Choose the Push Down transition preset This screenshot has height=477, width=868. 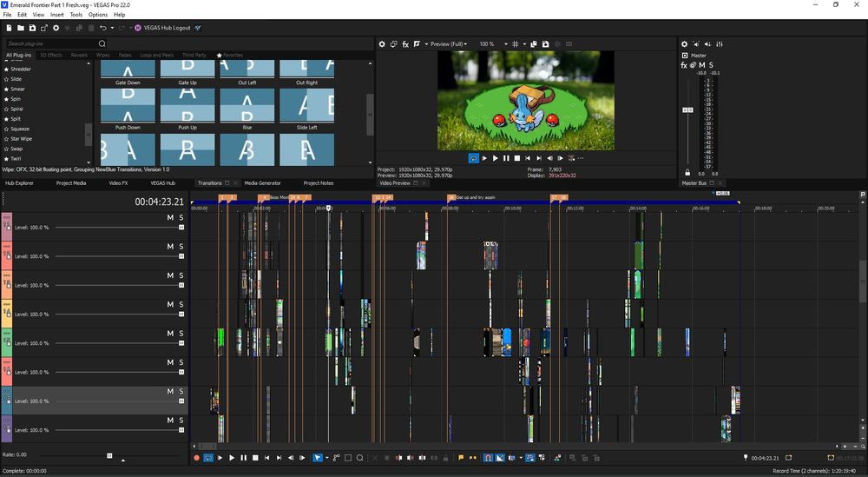pyautogui.click(x=128, y=109)
